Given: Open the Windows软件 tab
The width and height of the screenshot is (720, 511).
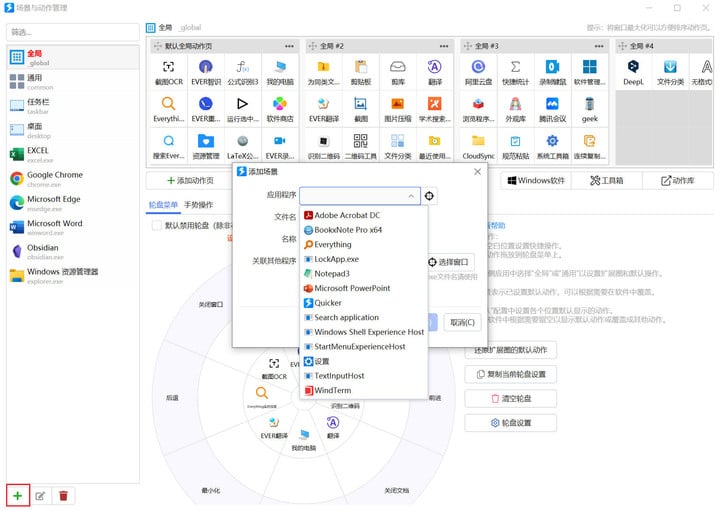Looking at the screenshot, I should (536, 180).
